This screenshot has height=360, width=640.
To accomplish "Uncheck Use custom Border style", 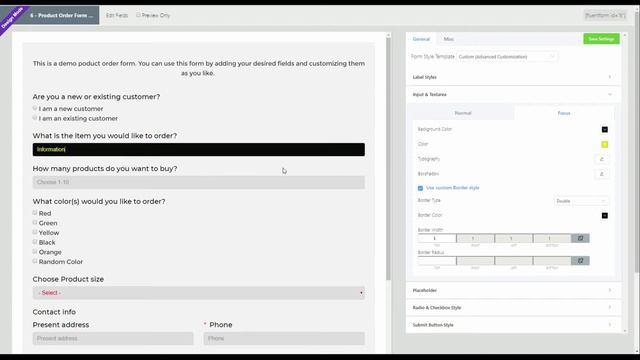I will [x=420, y=188].
